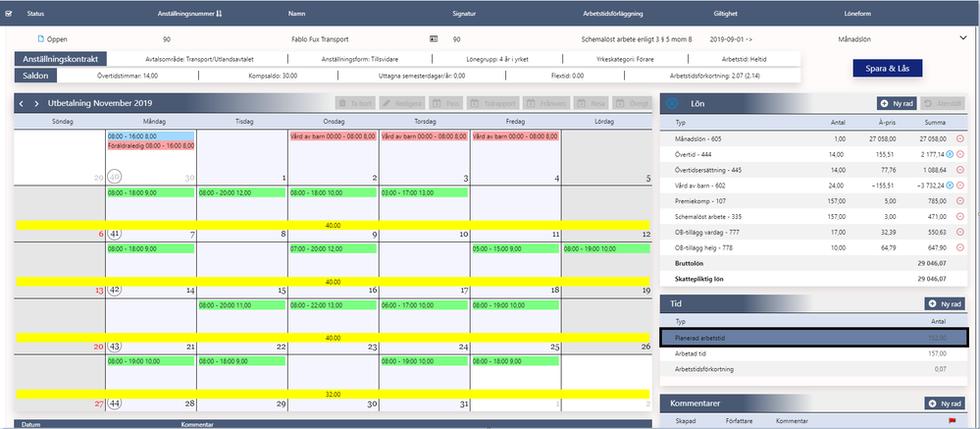Select the Planerad arbetstid row
The image size is (980, 429).
[x=814, y=338]
